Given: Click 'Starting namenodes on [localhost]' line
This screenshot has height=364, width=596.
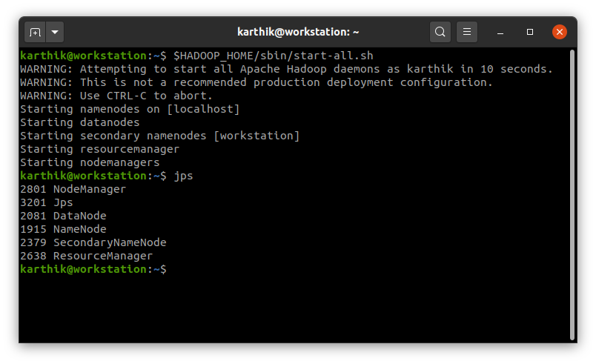Looking at the screenshot, I should tap(130, 109).
